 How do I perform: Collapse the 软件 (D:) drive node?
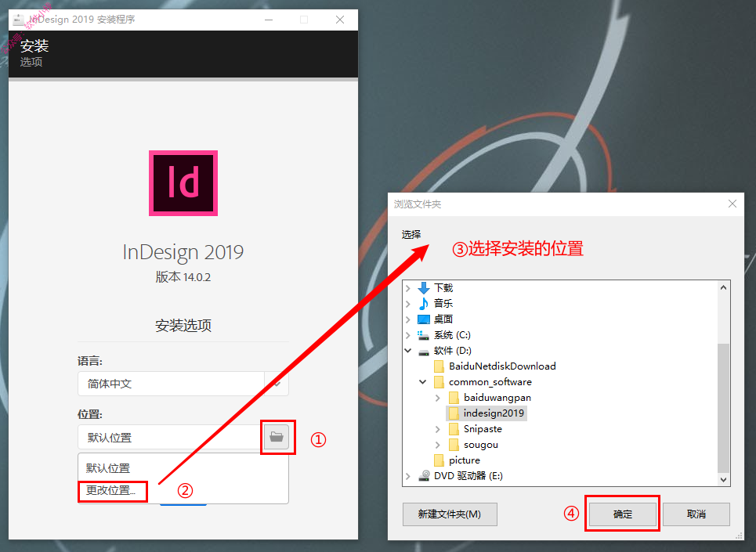408,351
